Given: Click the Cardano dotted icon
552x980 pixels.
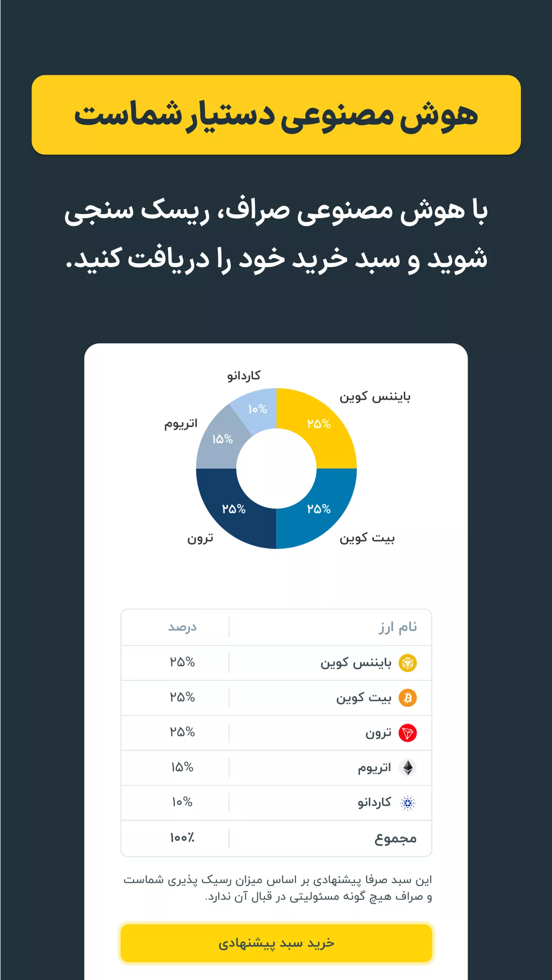Looking at the screenshot, I should [408, 803].
